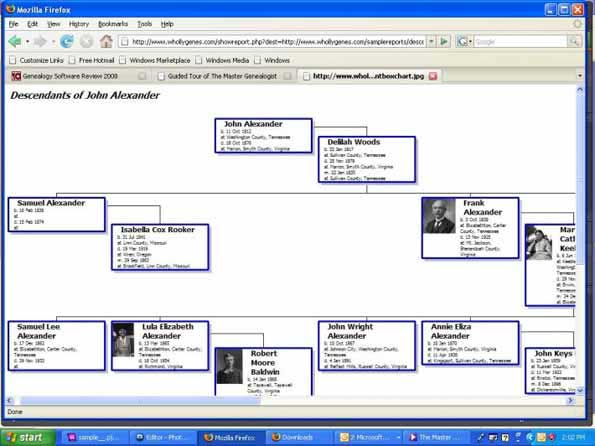Click the Stop loading icon
595x446 pixels.
[x=87, y=41]
